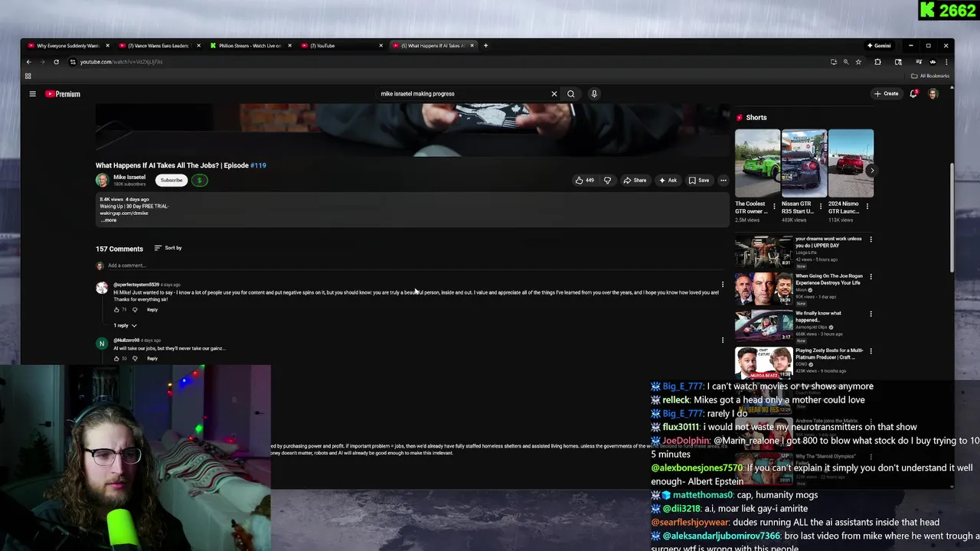The width and height of the screenshot is (980, 551).
Task: Open the YouTube notifications bell
Action: pos(913,94)
